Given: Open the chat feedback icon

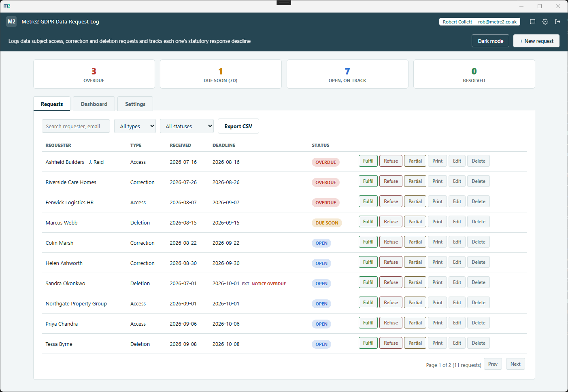Looking at the screenshot, I should click(533, 22).
